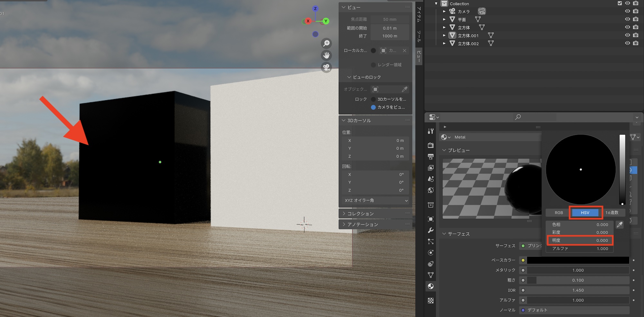The image size is (644, 317).
Task: Hide 立方体.001 with its eye icon
Action: point(627,35)
